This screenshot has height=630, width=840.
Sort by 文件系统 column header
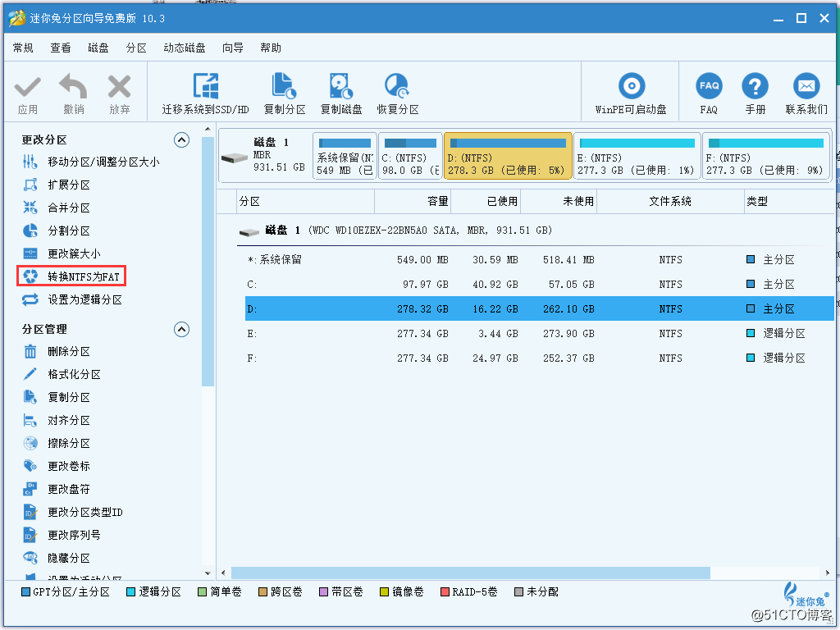(670, 202)
